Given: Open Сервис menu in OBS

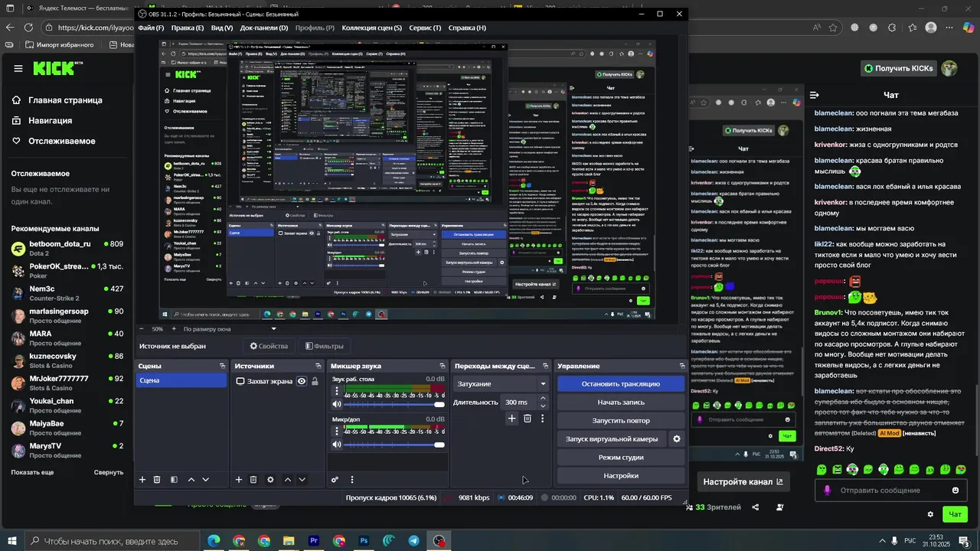Looking at the screenshot, I should pos(425,28).
